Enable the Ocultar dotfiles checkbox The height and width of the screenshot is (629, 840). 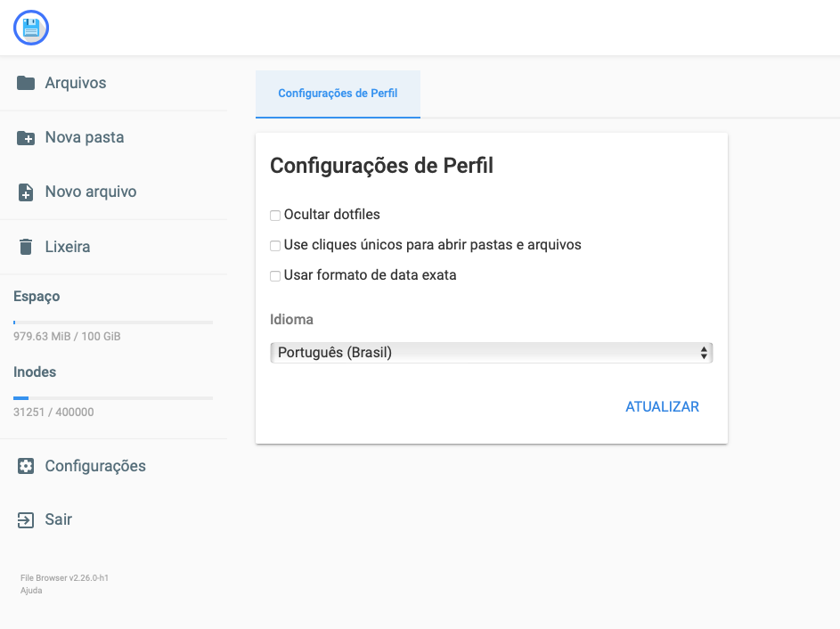275,215
